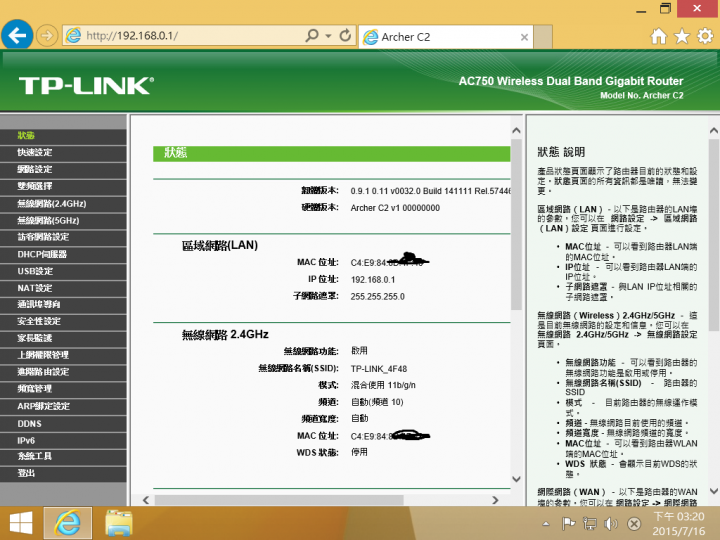Click the help panel scroll-up arrow
This screenshot has height=540, width=720.
(x=714, y=131)
